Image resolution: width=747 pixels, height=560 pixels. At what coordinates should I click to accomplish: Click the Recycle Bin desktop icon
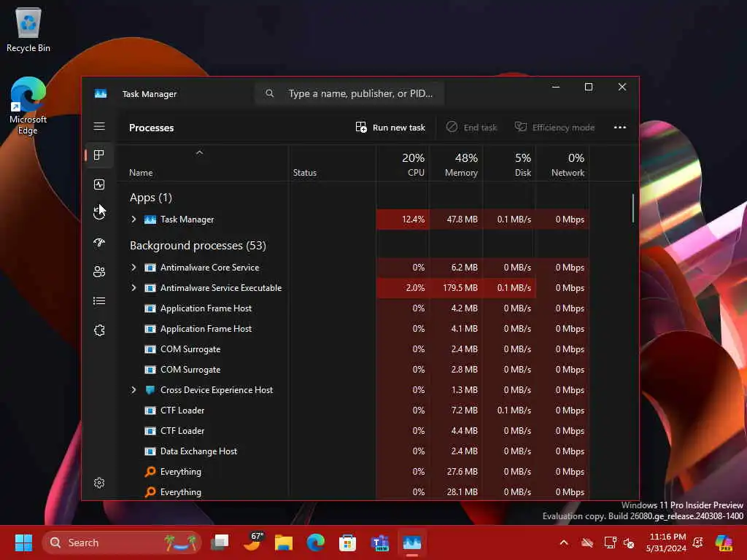point(28,29)
